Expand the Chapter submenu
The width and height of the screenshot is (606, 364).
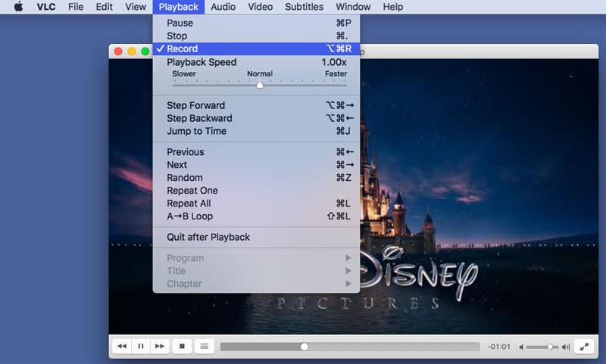256,284
